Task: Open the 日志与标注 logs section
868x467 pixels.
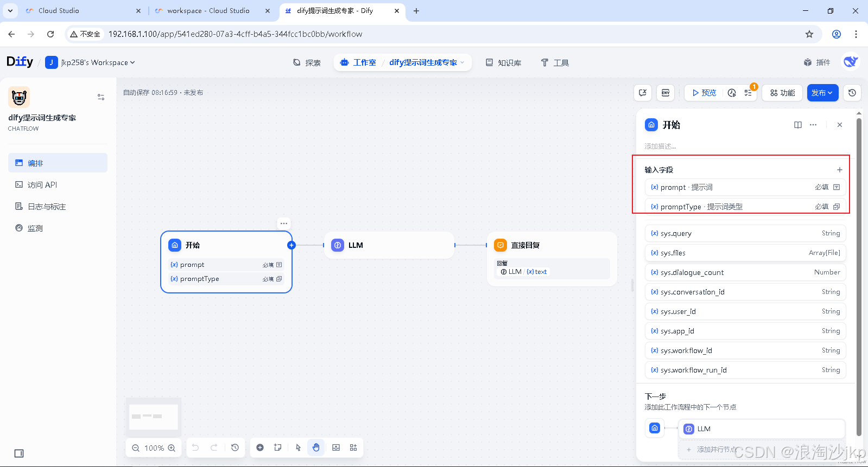Action: [x=58, y=207]
